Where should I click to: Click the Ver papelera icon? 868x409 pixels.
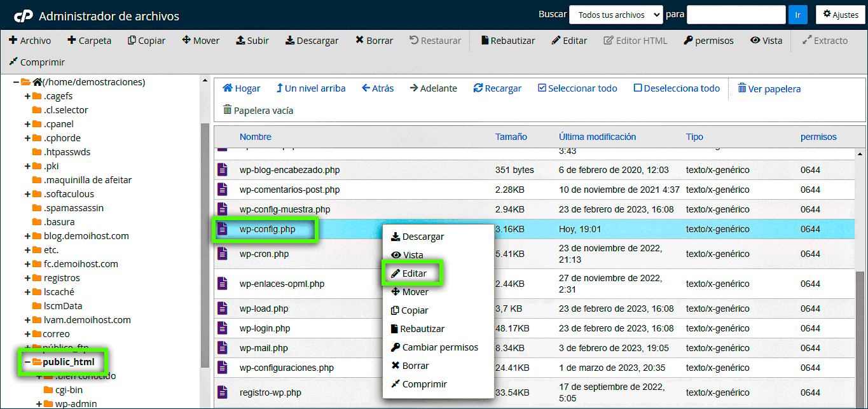768,88
